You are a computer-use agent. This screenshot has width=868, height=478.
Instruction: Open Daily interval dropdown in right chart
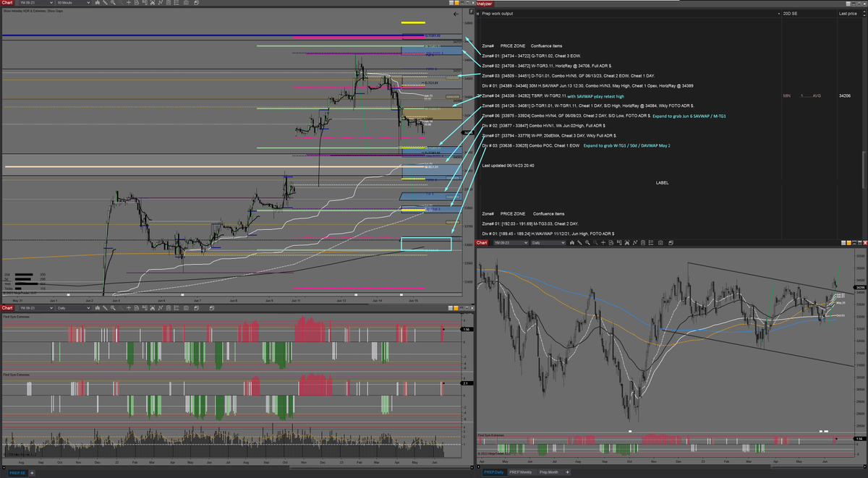(548, 243)
